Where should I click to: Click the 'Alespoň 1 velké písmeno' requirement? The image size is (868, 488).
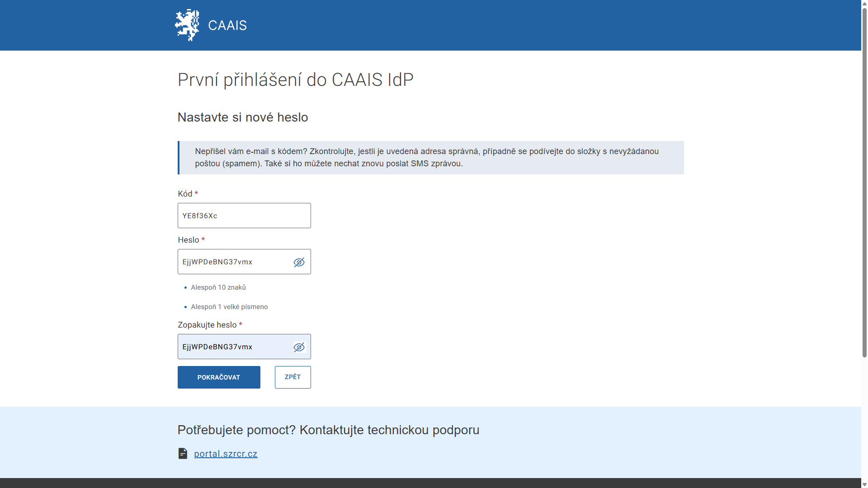pos(229,307)
